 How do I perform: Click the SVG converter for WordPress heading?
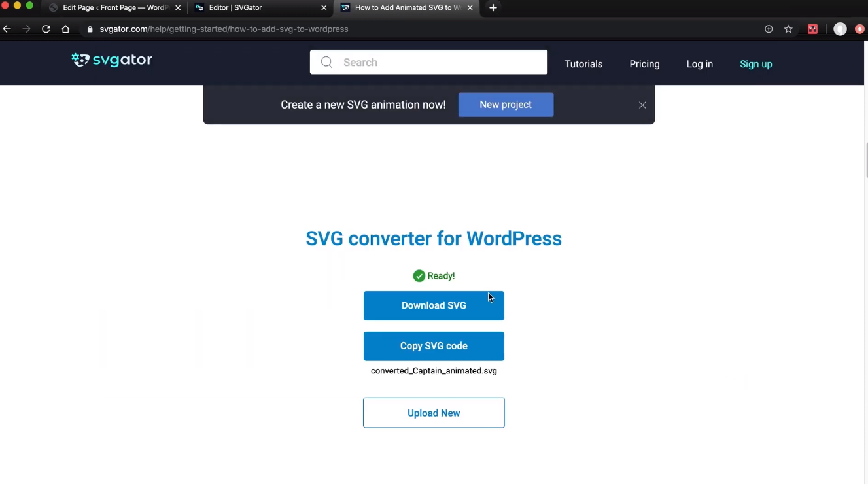[434, 239]
